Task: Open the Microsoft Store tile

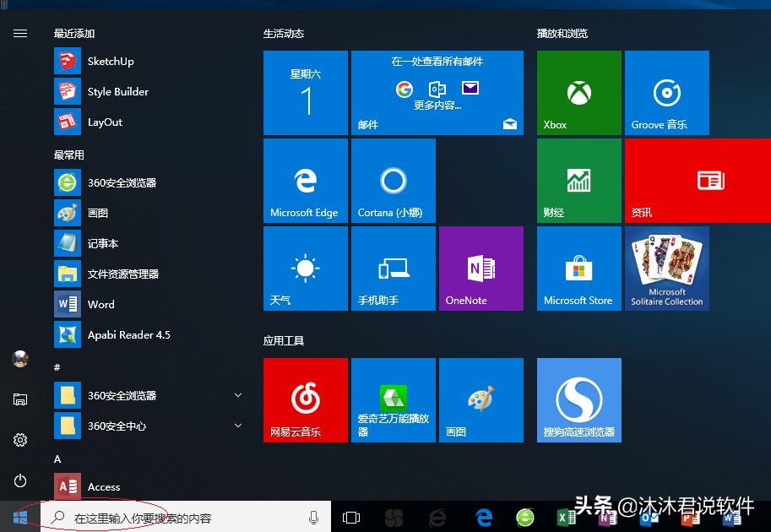Action: [579, 269]
